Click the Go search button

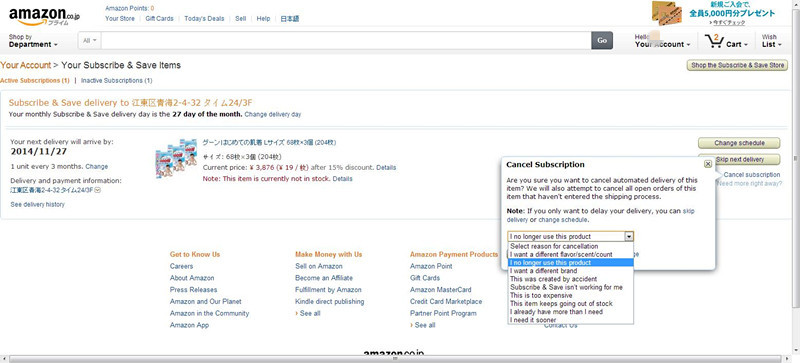tap(602, 40)
